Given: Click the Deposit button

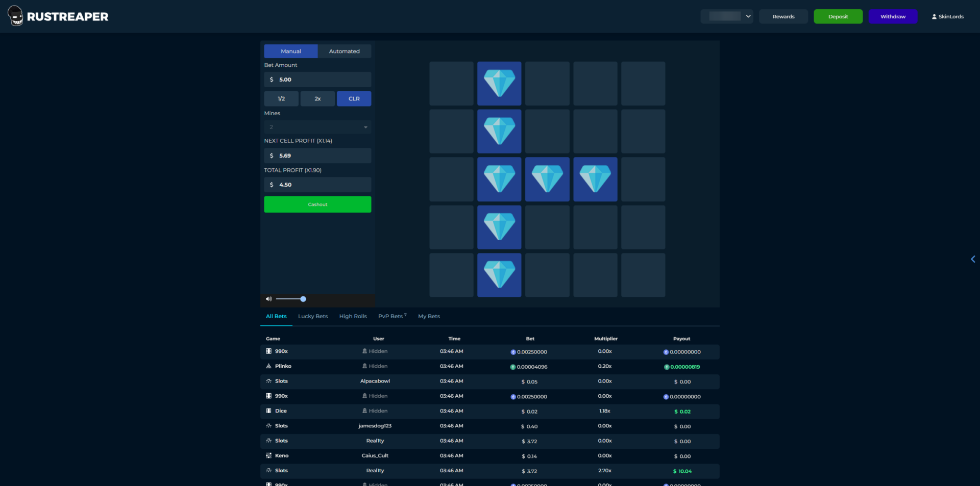Looking at the screenshot, I should point(838,16).
